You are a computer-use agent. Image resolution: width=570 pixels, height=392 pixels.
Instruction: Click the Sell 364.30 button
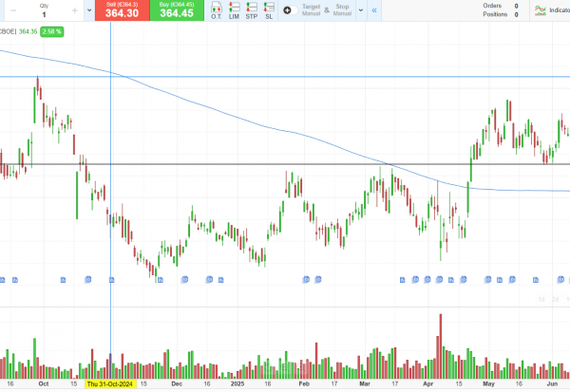[x=123, y=10]
